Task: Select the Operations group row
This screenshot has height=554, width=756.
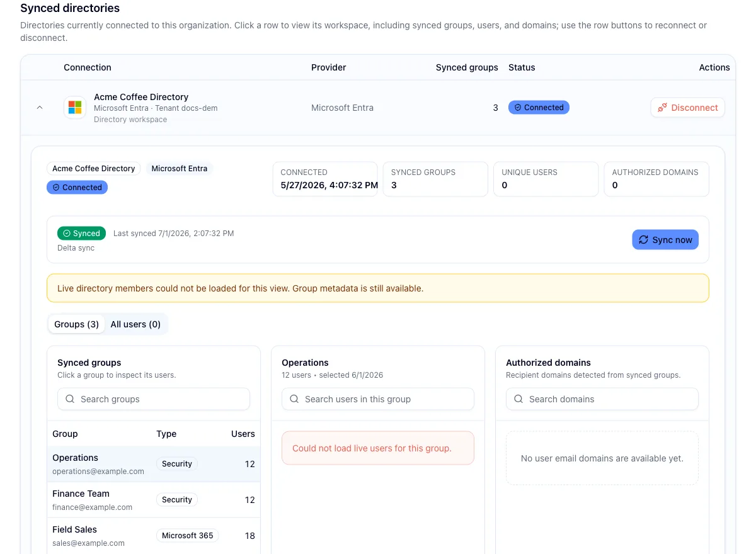Action: [154, 464]
